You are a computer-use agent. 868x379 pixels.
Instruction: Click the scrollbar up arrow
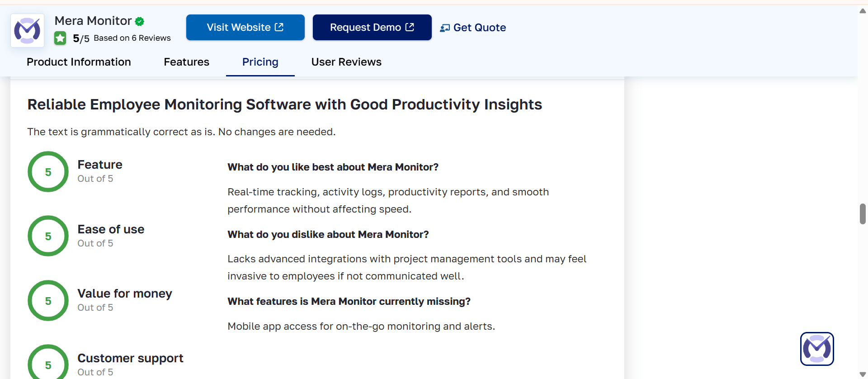pyautogui.click(x=863, y=11)
